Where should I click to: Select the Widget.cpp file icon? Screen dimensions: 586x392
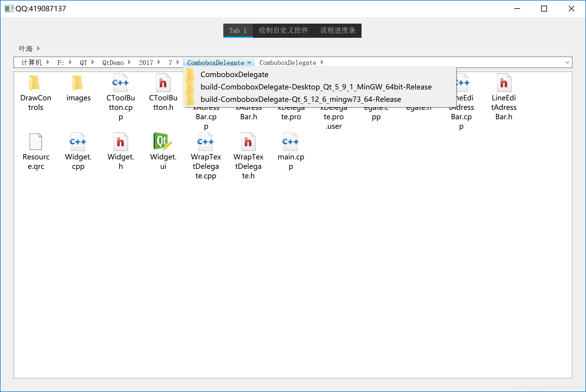pos(78,142)
